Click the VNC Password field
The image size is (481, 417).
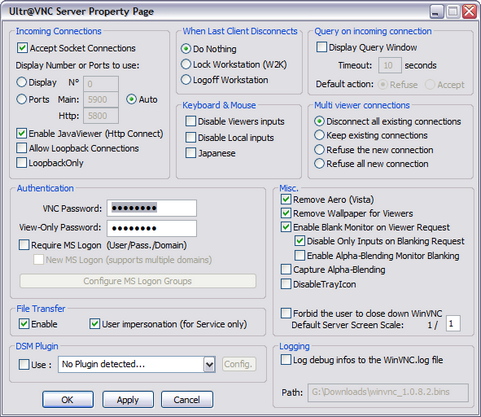point(152,208)
